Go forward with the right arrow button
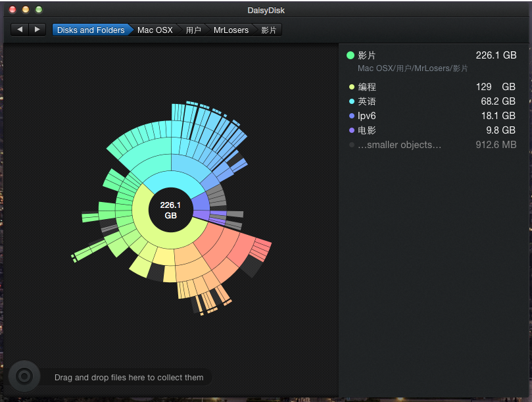Image resolution: width=532 pixels, height=402 pixels. tap(37, 30)
